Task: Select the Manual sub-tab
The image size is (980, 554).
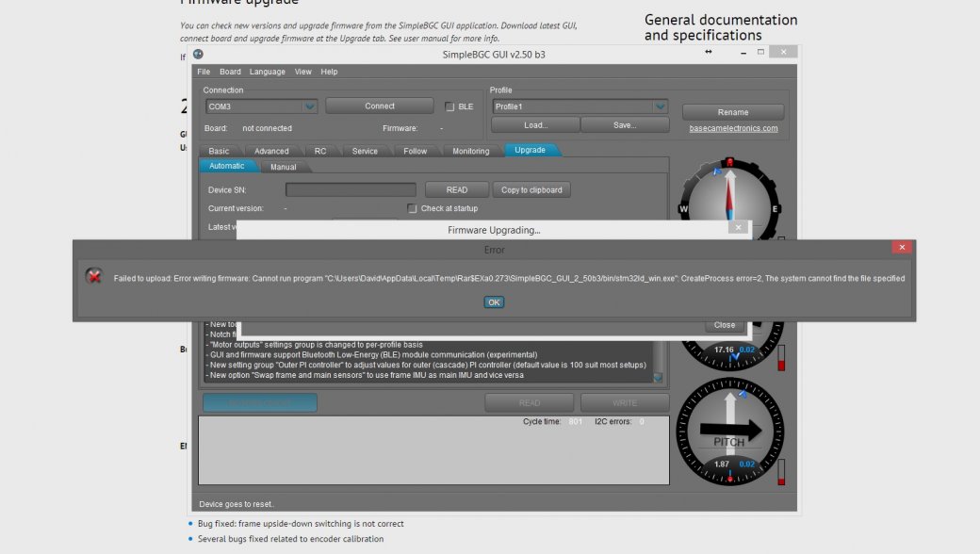Action: [x=283, y=167]
